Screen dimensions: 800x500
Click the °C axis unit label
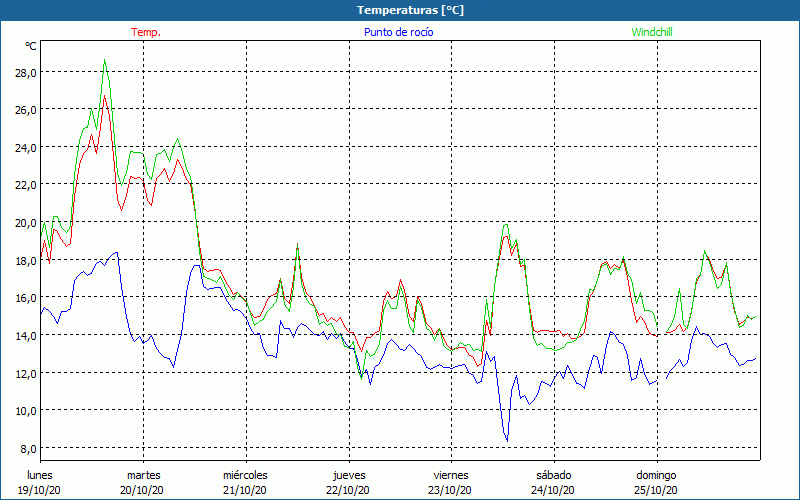click(x=31, y=46)
